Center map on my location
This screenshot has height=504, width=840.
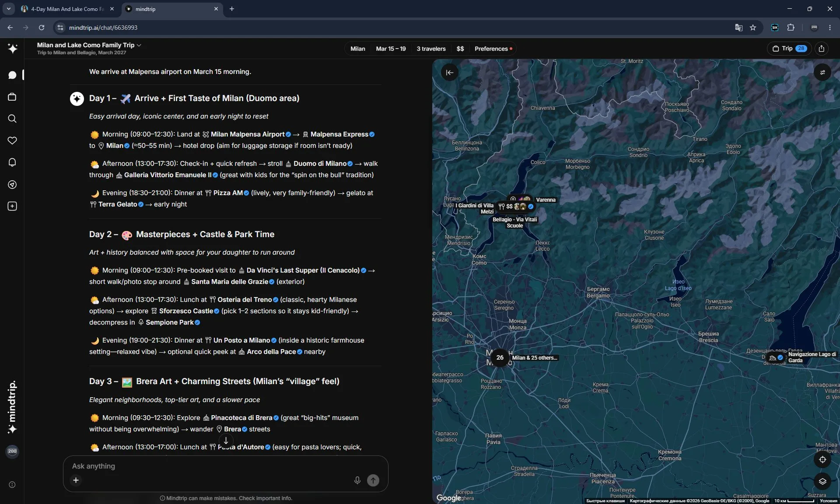click(x=822, y=459)
